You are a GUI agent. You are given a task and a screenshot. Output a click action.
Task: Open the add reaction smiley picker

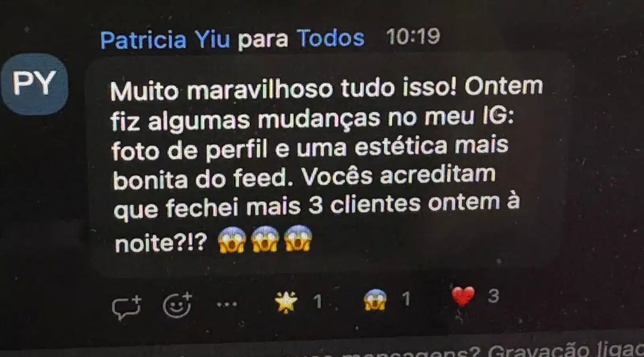tap(177, 305)
